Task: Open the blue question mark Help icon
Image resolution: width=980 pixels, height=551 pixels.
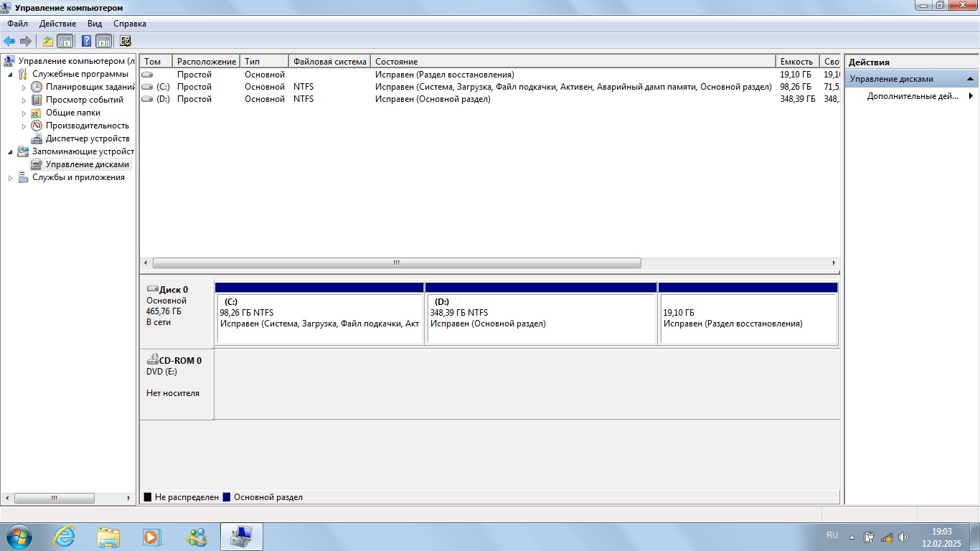Action: [x=87, y=41]
